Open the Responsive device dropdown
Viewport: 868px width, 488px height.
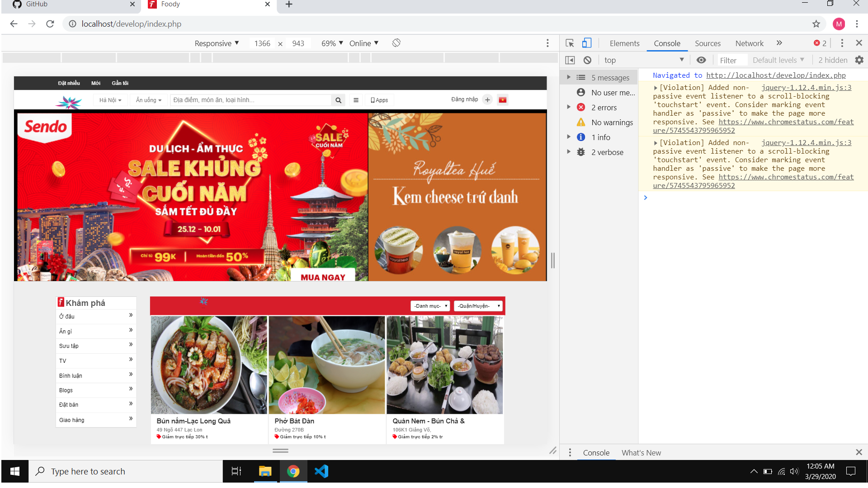click(217, 43)
